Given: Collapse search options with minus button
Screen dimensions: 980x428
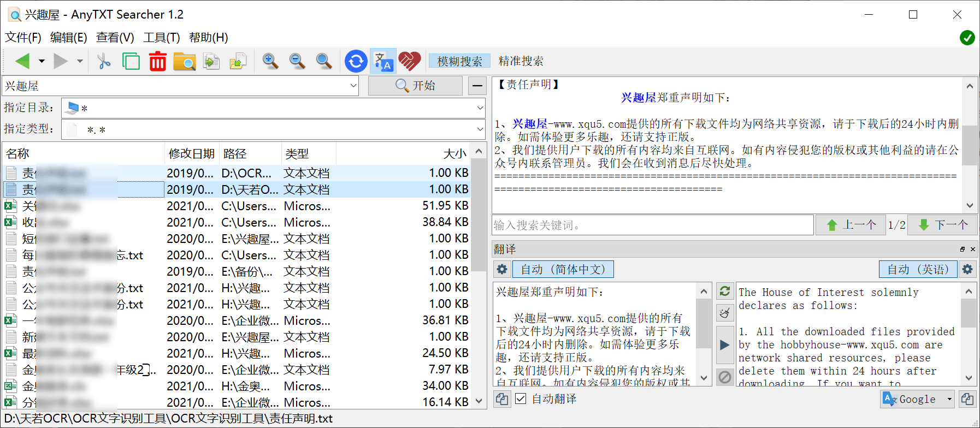Looking at the screenshot, I should pyautogui.click(x=477, y=86).
